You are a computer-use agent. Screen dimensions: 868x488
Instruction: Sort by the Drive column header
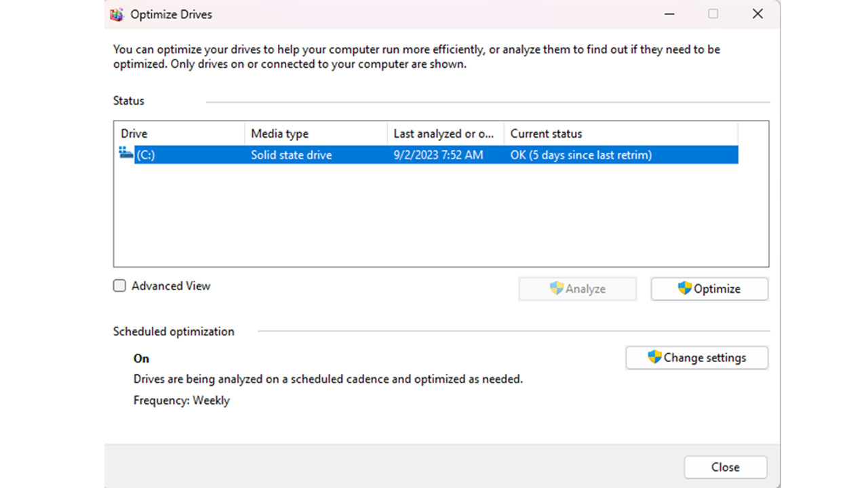point(179,134)
